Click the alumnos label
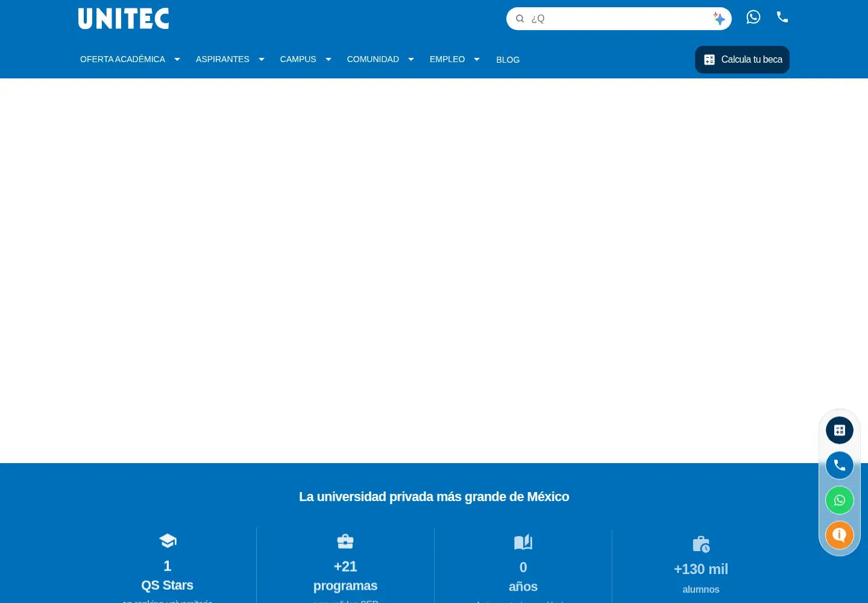 pyautogui.click(x=701, y=590)
